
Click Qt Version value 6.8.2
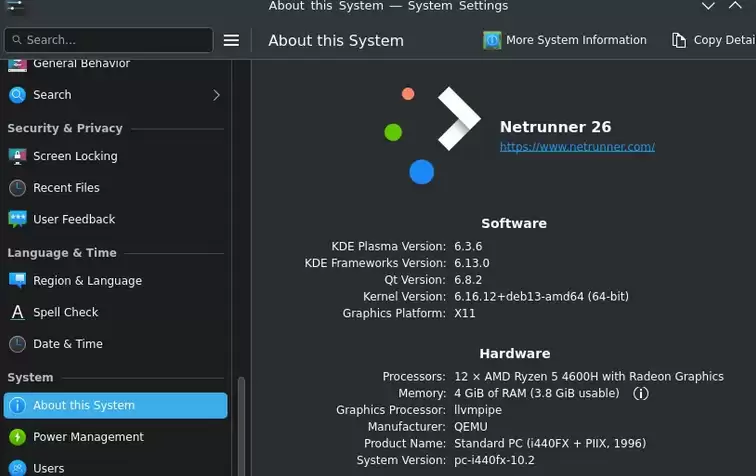(x=468, y=280)
